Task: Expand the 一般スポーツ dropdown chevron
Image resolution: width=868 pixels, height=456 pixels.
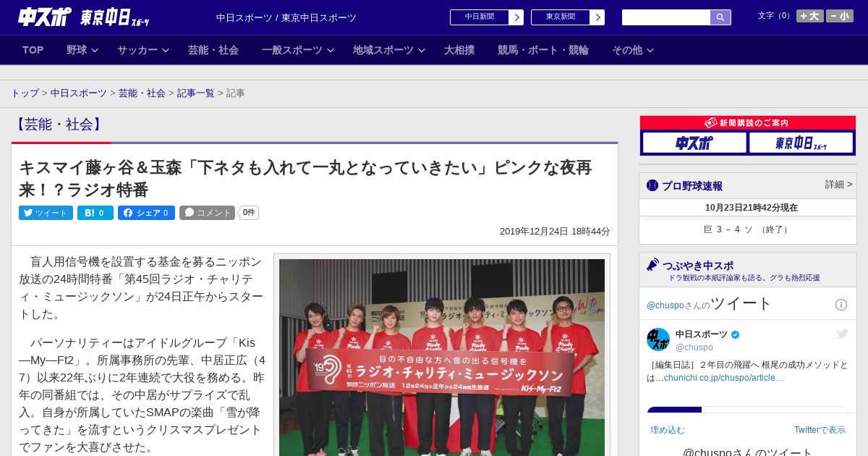Action: (x=330, y=51)
